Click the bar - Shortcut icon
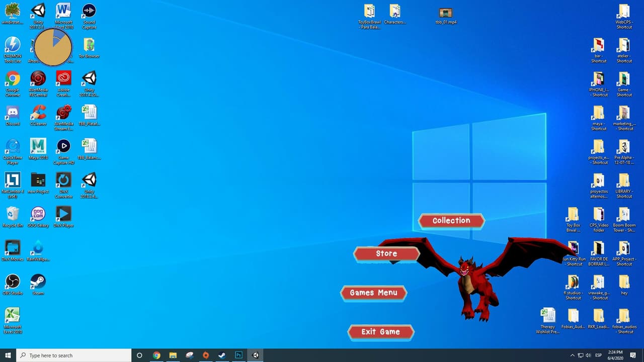Viewport: 644px width, 362px height. [598, 50]
